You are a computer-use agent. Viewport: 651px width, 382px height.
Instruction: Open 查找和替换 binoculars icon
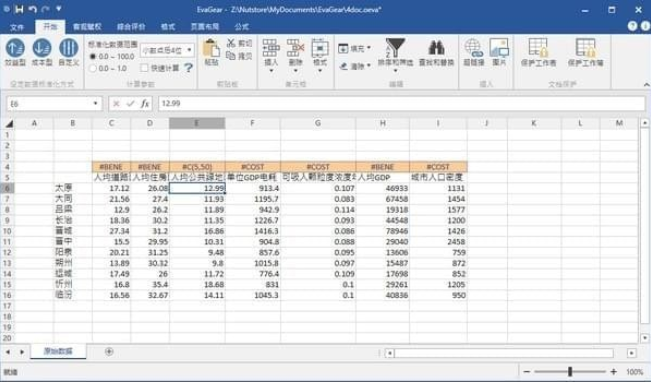pos(436,48)
